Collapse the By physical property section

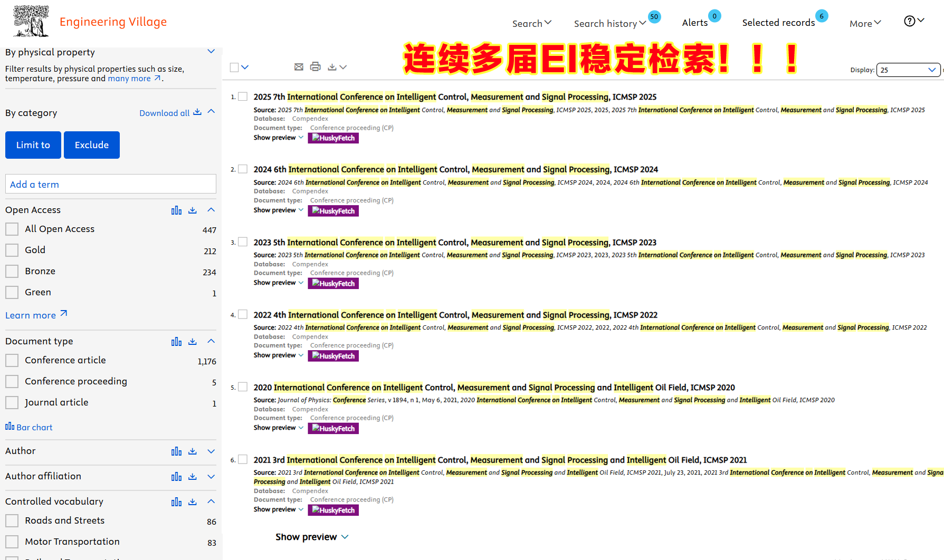(x=211, y=52)
